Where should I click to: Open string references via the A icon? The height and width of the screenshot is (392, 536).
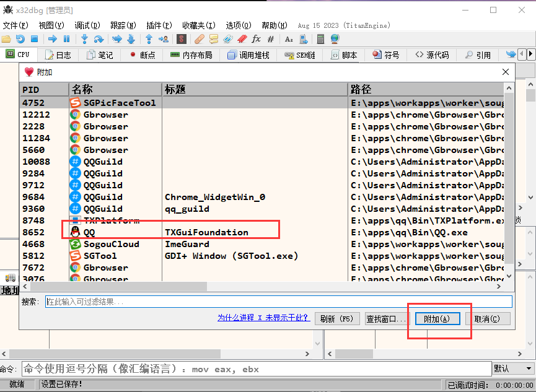pyautogui.click(x=289, y=39)
